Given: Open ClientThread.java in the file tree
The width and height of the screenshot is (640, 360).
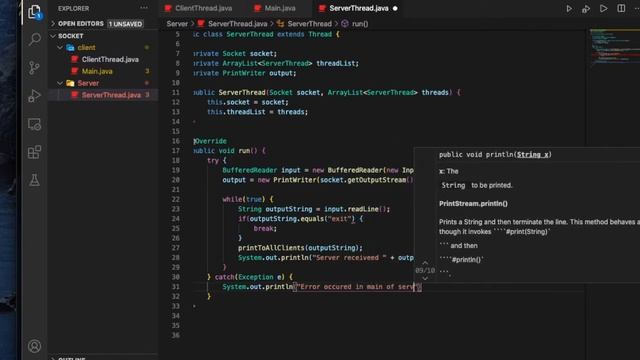Looking at the screenshot, I should [x=110, y=60].
